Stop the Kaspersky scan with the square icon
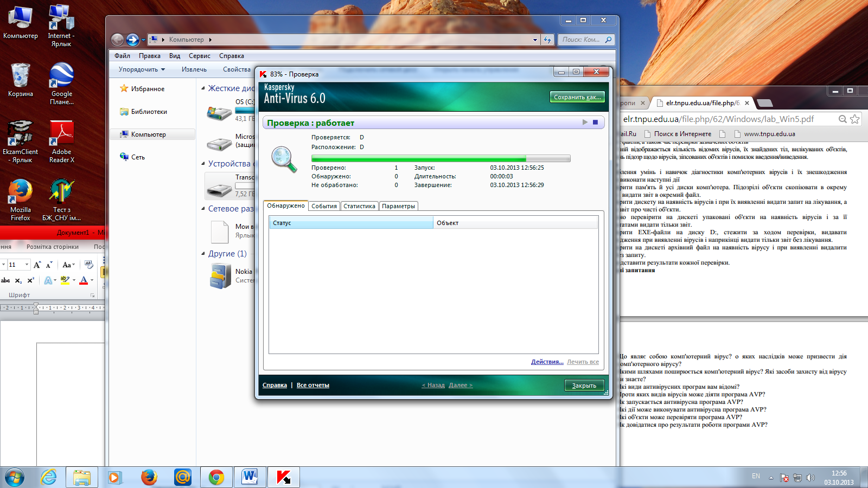The width and height of the screenshot is (868, 488). coord(595,123)
